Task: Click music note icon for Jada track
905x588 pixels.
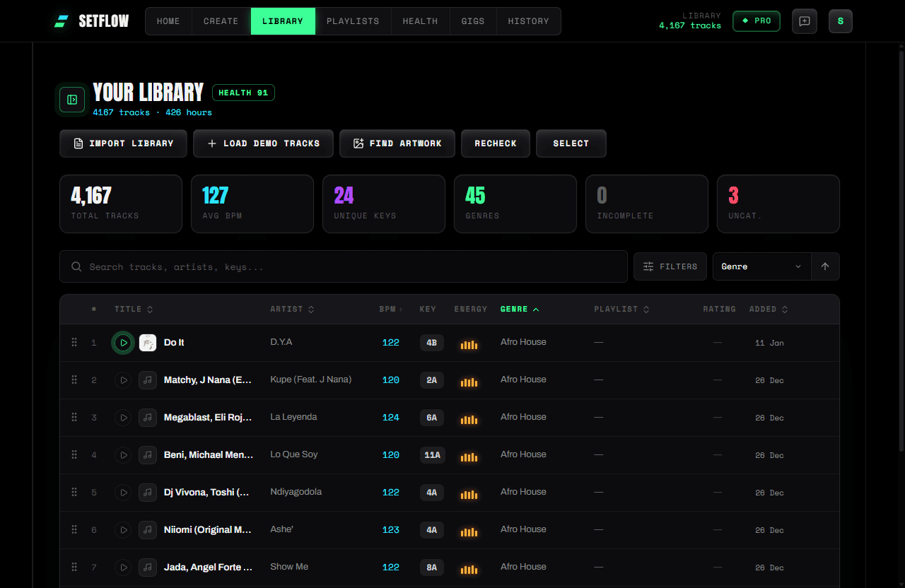Action: pyautogui.click(x=148, y=568)
